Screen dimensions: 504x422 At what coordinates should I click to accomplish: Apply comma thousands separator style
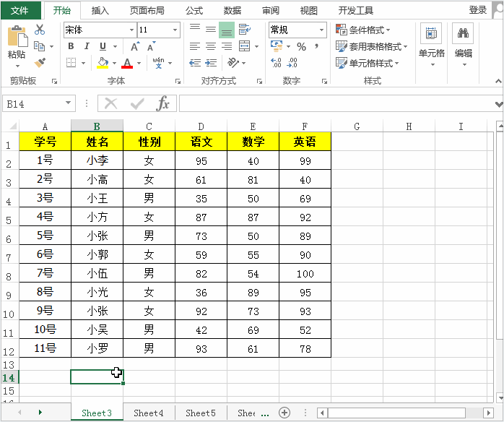pyautogui.click(x=316, y=46)
